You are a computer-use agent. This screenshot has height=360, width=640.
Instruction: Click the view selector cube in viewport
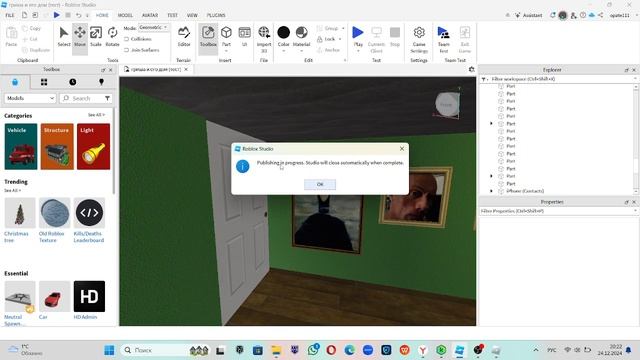point(447,104)
